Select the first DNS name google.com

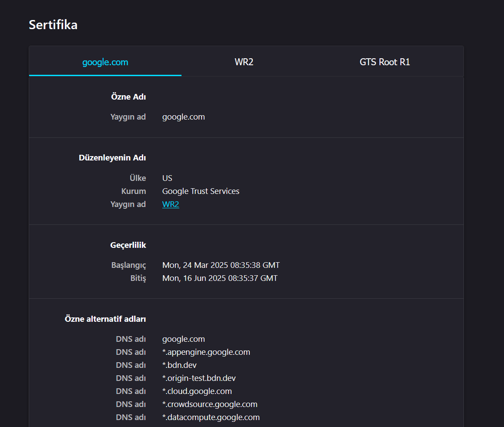click(x=184, y=339)
